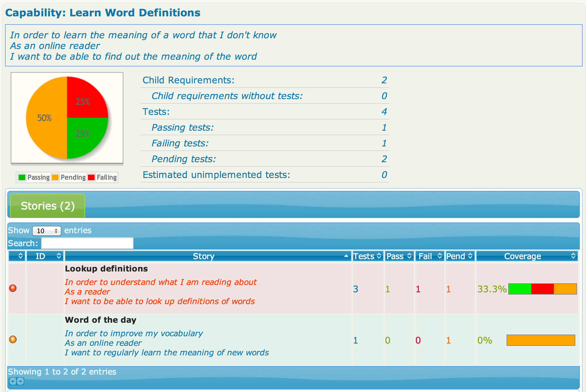The width and height of the screenshot is (586, 392).
Task: Click 'In order to improve my vocabulary' text
Action: (x=134, y=333)
